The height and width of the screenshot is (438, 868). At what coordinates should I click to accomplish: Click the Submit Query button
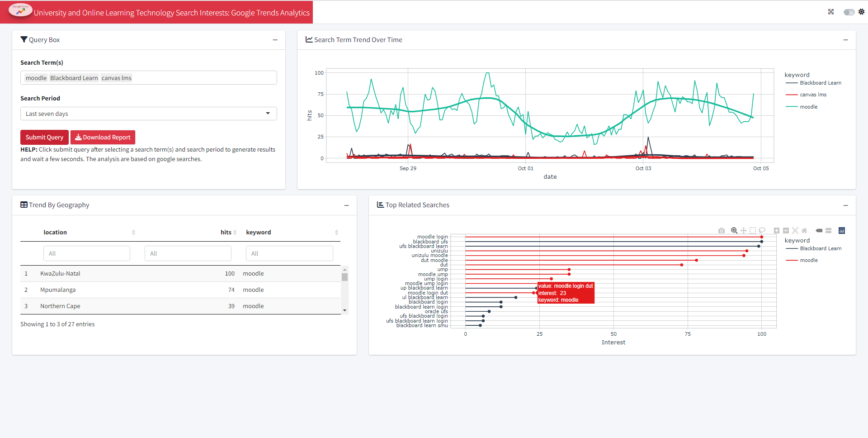[x=44, y=137]
